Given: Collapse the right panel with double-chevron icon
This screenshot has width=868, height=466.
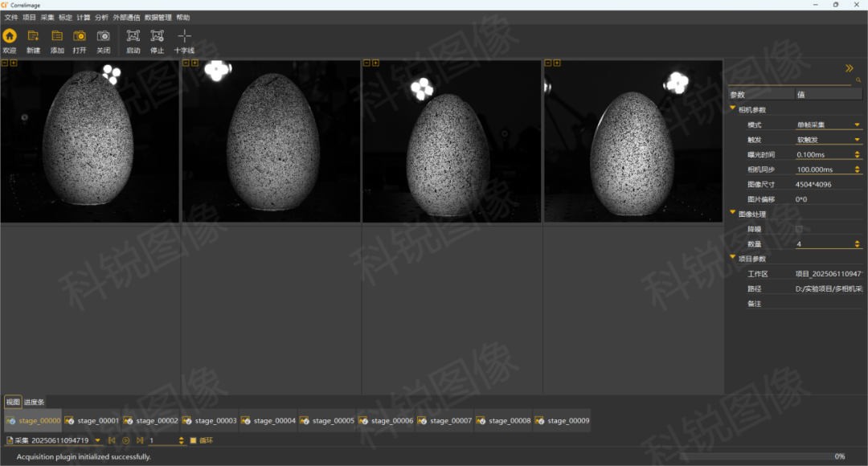Looking at the screenshot, I should pos(849,68).
